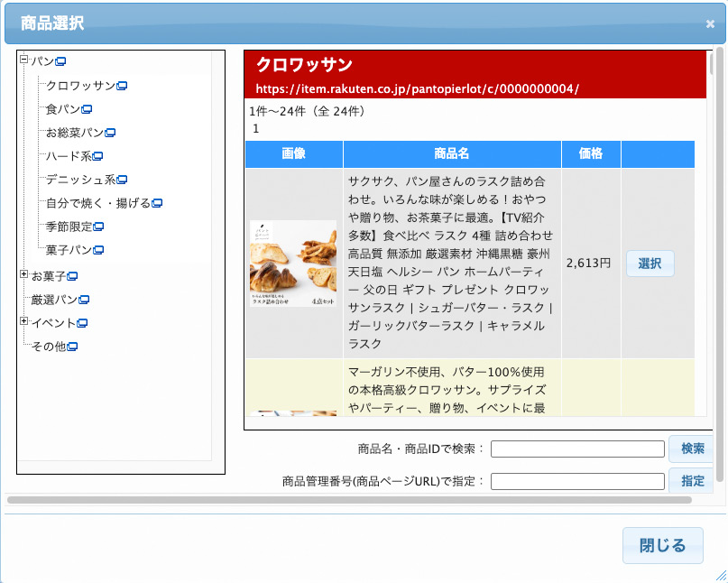Click the open-window icon beside クロワッサン
Viewport: 728px width, 583px height.
coord(122,86)
